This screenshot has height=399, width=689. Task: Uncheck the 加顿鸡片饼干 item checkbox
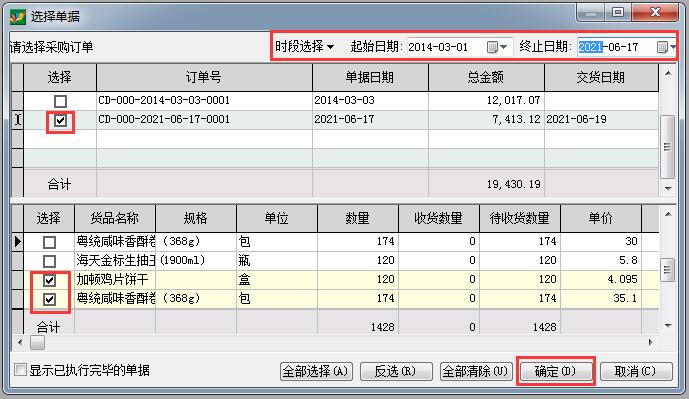point(49,280)
